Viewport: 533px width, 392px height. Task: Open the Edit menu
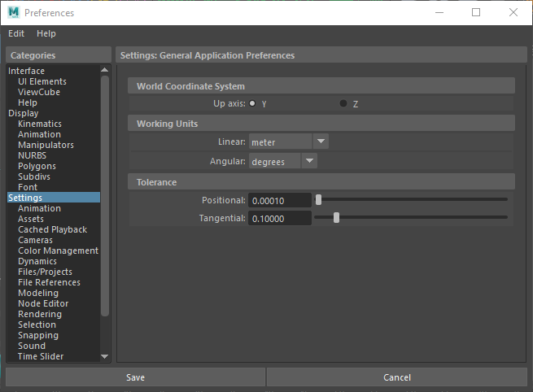[16, 33]
